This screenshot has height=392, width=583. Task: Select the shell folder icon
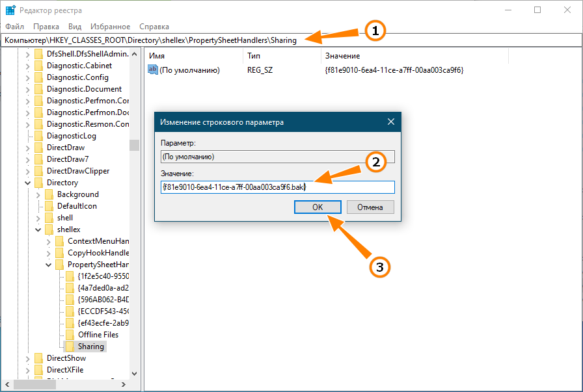[49, 218]
